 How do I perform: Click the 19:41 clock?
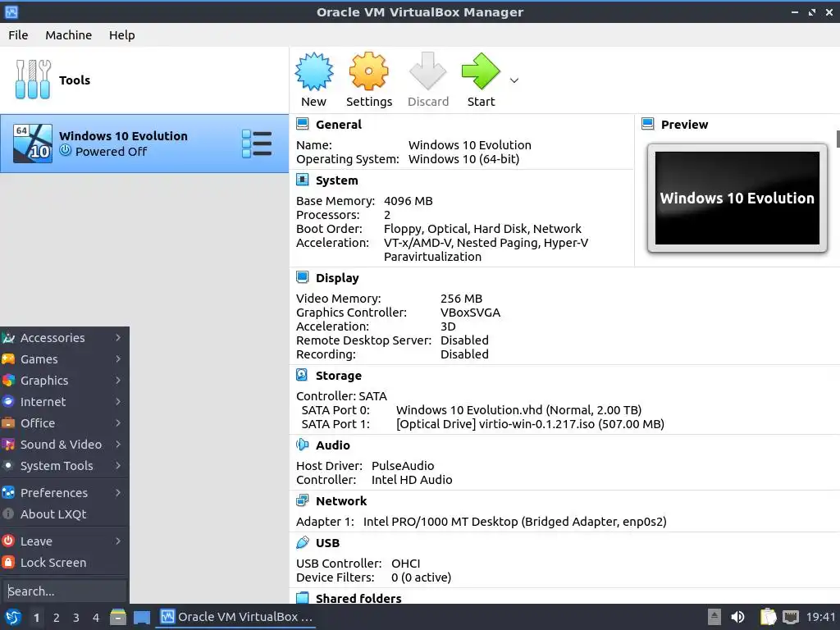[820, 617]
